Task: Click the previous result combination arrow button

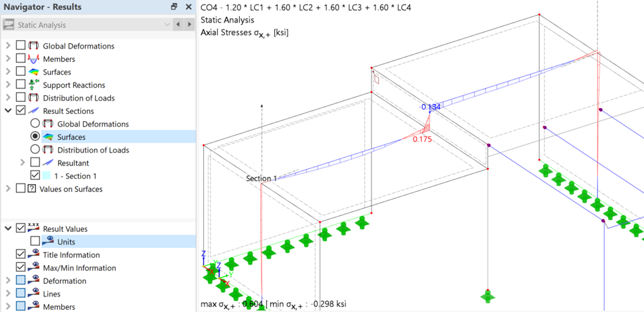Action: click(x=178, y=25)
